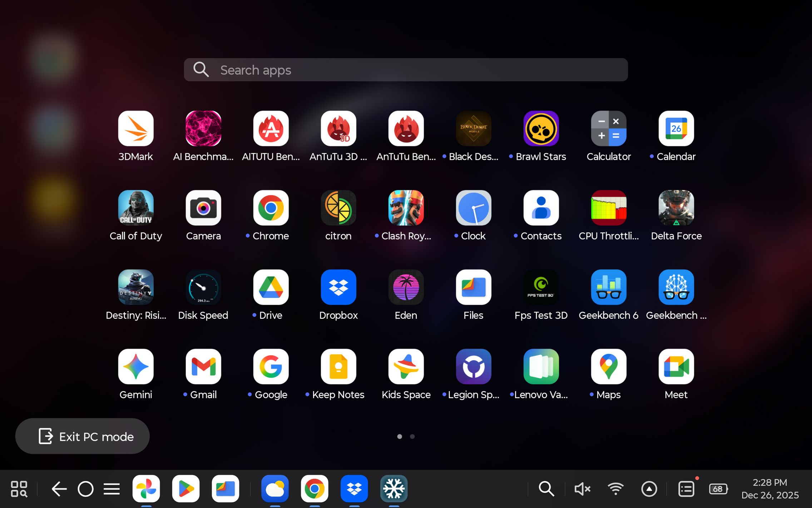Open Dropbox from the taskbar
The height and width of the screenshot is (508, 812).
[354, 489]
